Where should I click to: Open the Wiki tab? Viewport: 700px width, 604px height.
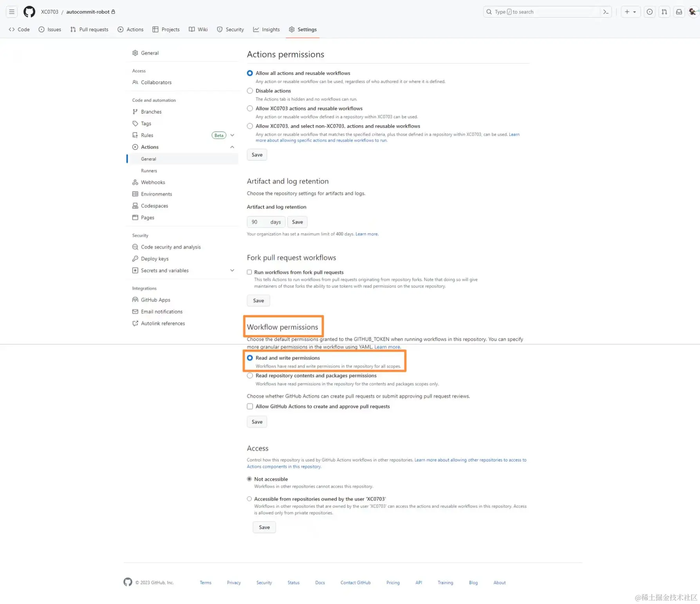click(198, 29)
